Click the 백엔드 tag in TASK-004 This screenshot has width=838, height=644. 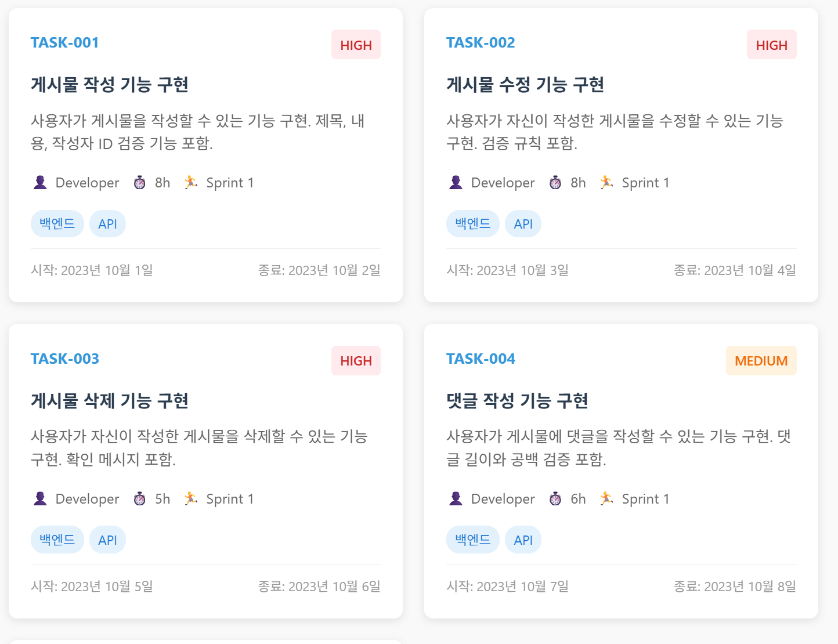(x=473, y=540)
